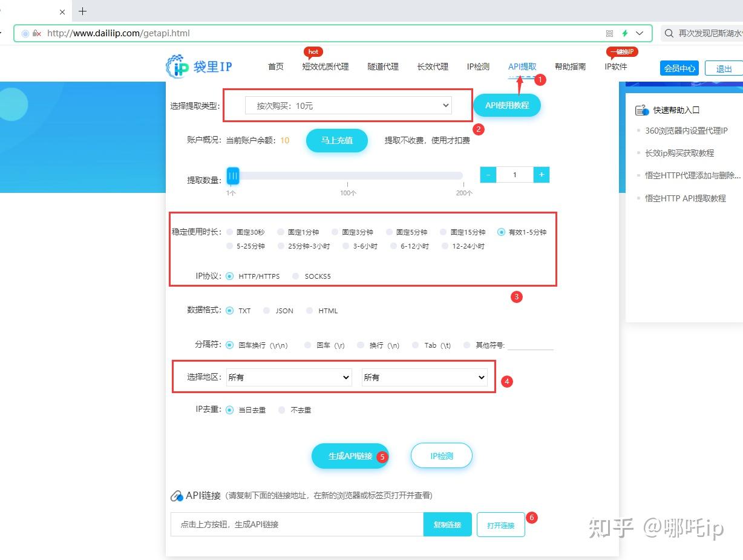The image size is (743, 560).
Task: Click the 退出 logout button
Action: 724,68
